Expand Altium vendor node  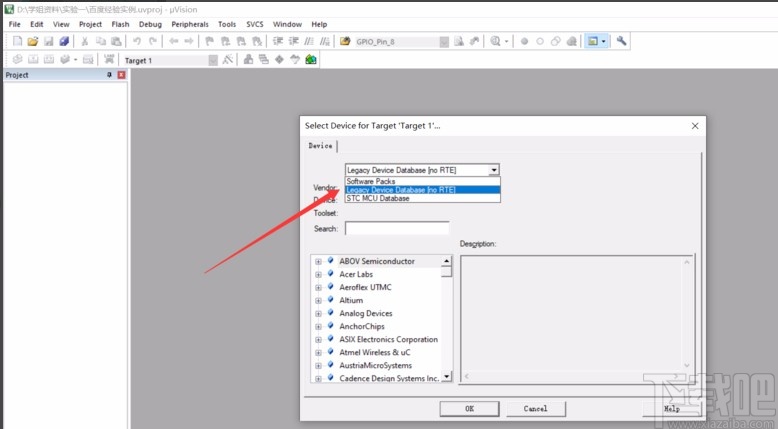click(x=318, y=301)
